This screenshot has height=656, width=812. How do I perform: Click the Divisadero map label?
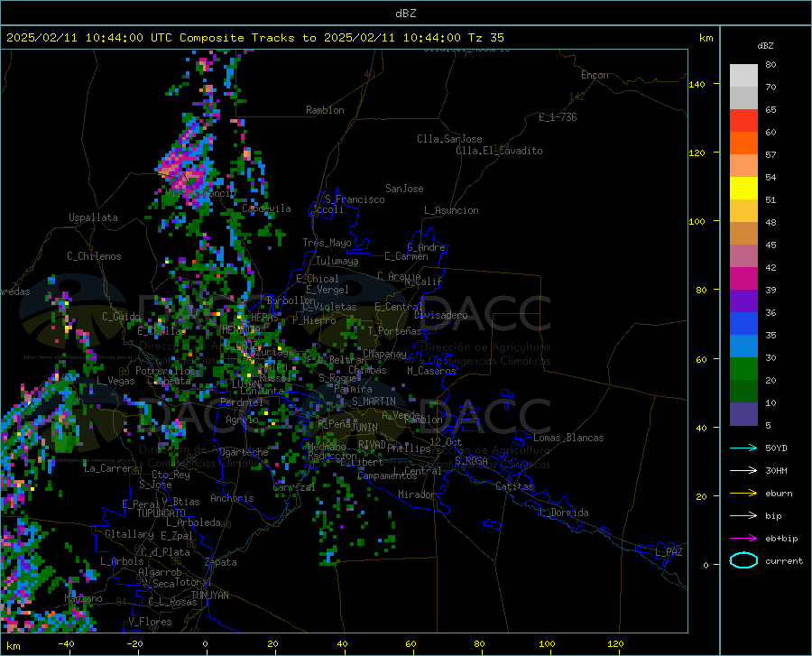pos(440,315)
